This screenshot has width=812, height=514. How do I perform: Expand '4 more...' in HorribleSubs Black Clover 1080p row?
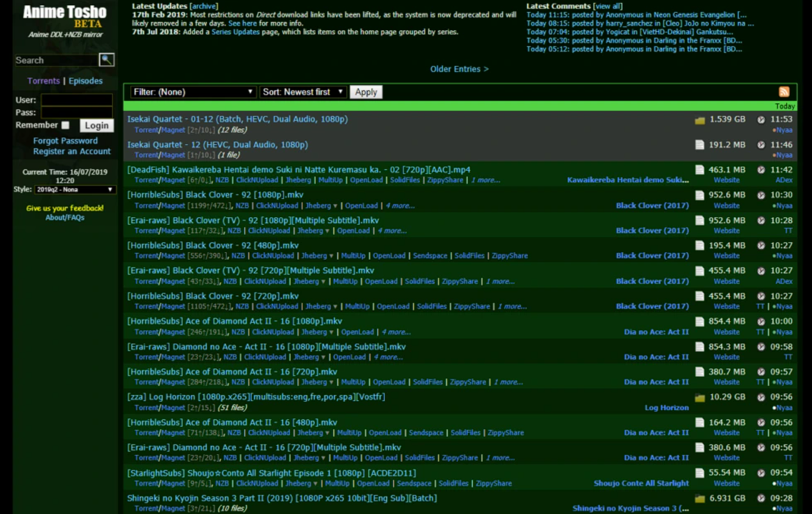[x=400, y=205]
